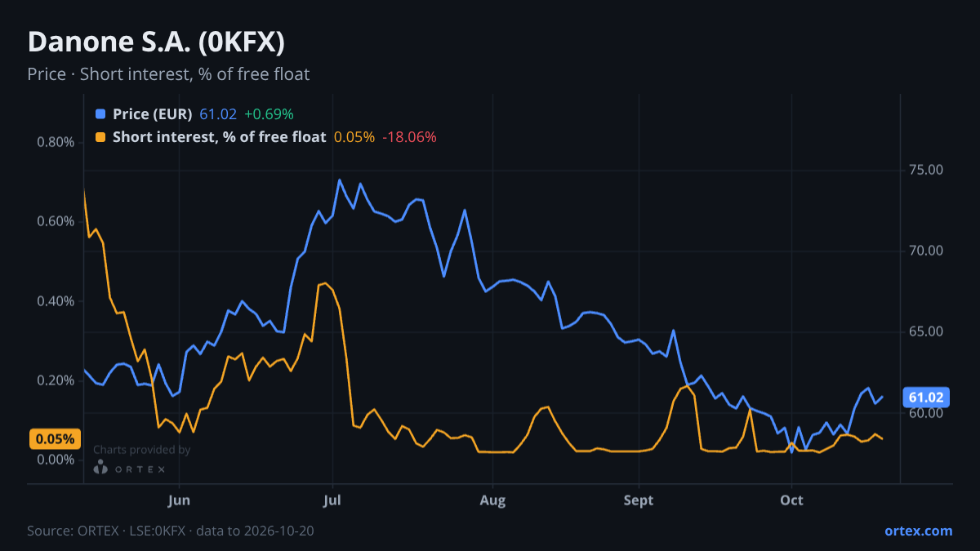Click the Danone S.A. (0KFX) chart title
The image size is (980, 551).
coord(156,42)
